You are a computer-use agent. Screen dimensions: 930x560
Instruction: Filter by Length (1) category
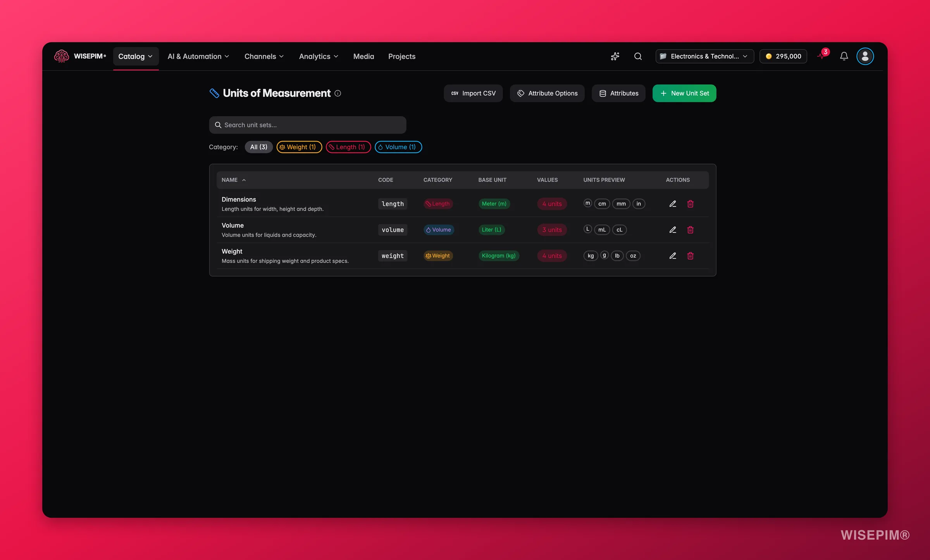click(x=348, y=147)
